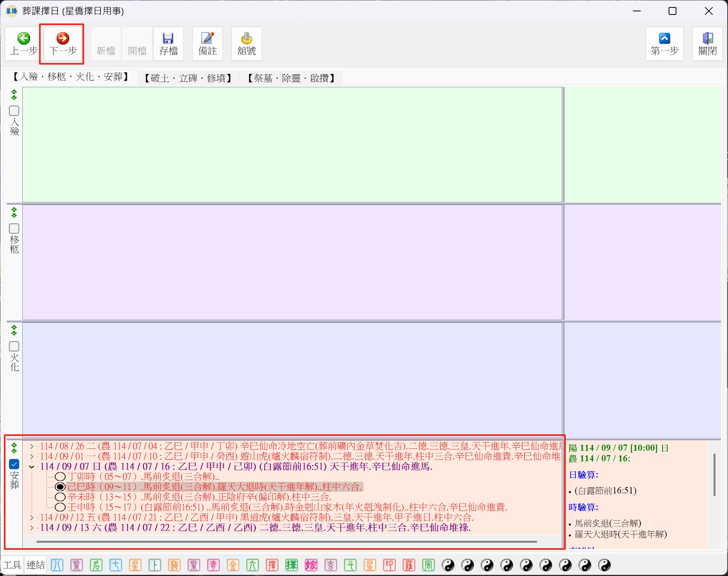Open the 備註 notes editor
This screenshot has width=728, height=576.
[207, 43]
